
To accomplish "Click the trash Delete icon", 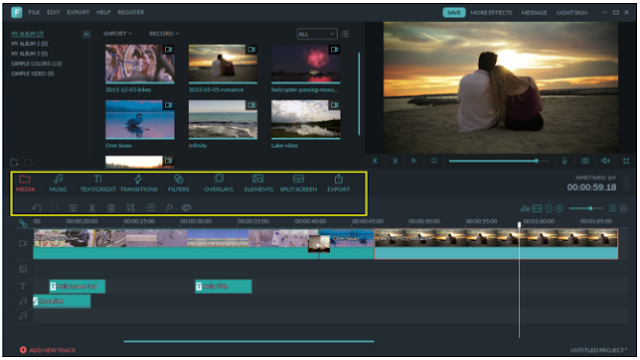I will [111, 208].
